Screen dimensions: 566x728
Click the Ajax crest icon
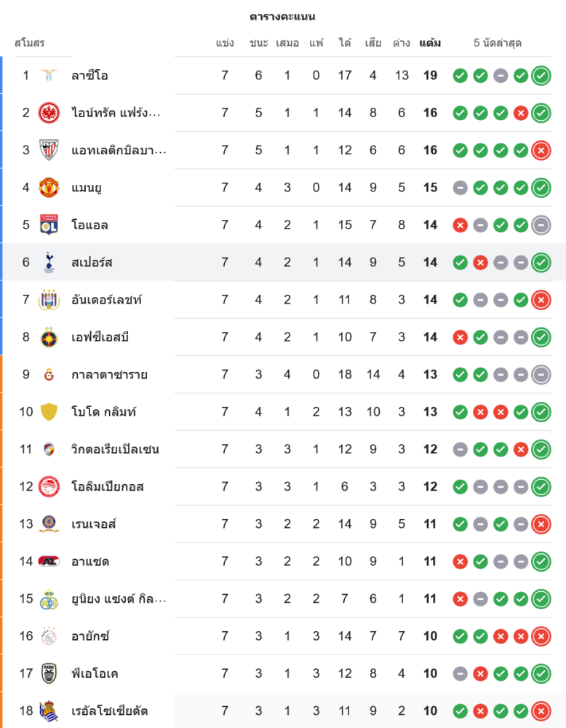pos(49,636)
